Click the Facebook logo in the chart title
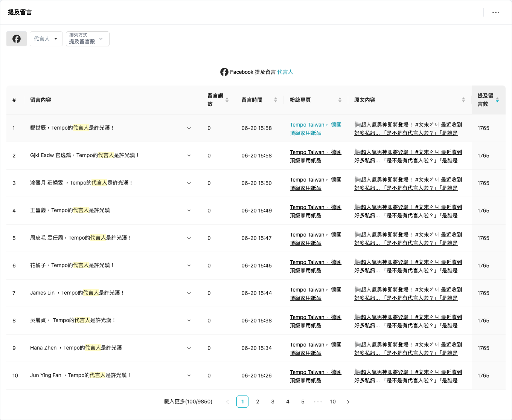Screen dimensions: 512x420 224,72
